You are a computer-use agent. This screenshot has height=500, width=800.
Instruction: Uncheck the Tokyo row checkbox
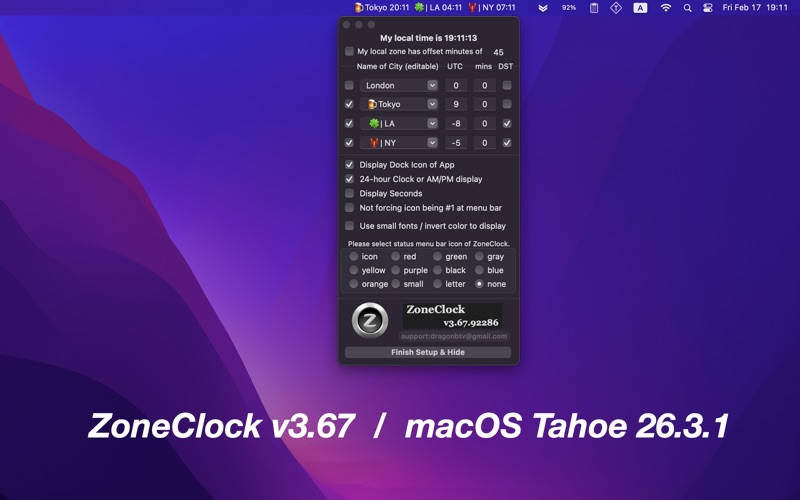(x=349, y=104)
